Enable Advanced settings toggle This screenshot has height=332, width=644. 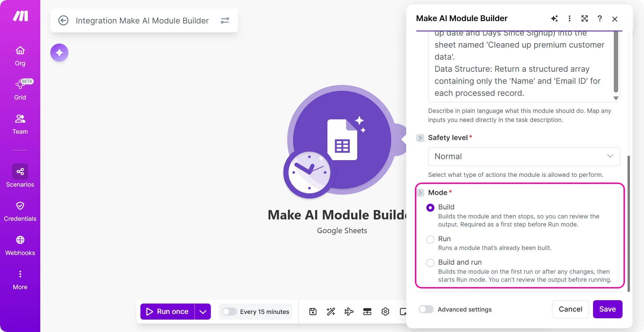click(x=426, y=309)
